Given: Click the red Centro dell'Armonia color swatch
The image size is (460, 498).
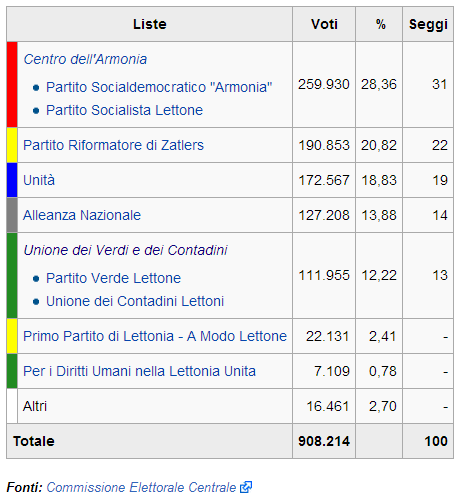Looking at the screenshot, I should [12, 85].
